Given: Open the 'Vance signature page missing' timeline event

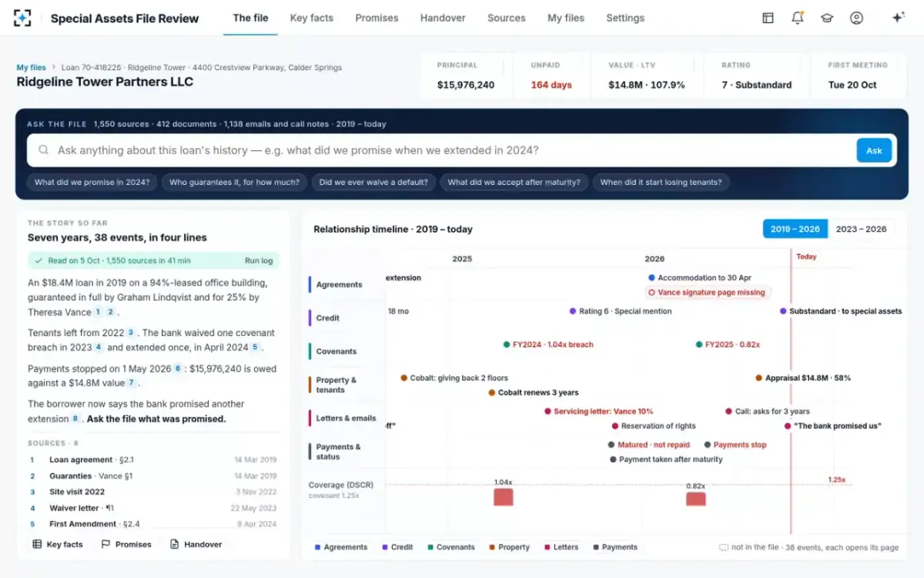Looking at the screenshot, I should click(707, 292).
